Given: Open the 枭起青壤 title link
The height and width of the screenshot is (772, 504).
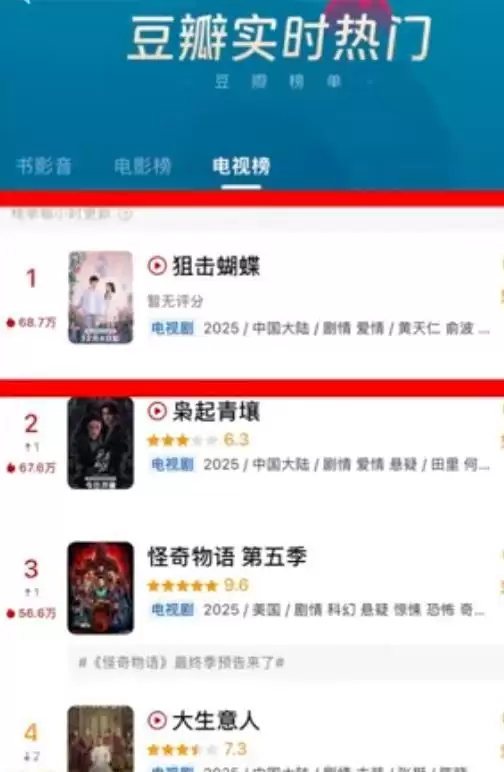Looking at the screenshot, I should pos(216,411).
